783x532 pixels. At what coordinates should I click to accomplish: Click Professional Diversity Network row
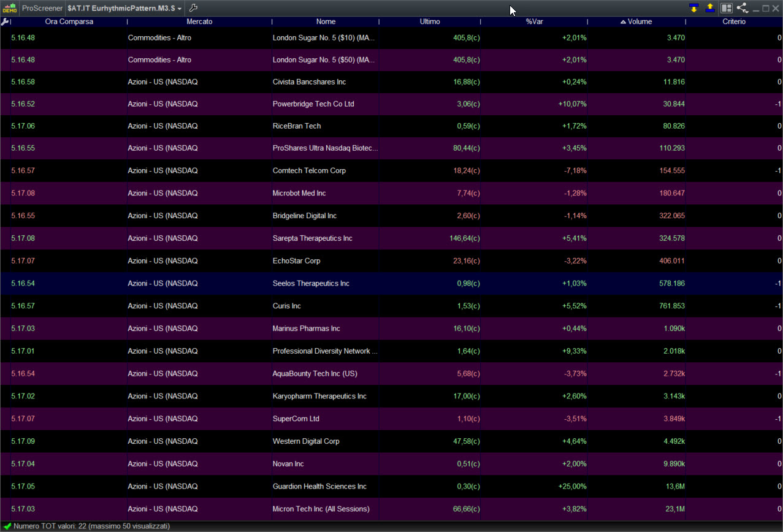point(391,351)
